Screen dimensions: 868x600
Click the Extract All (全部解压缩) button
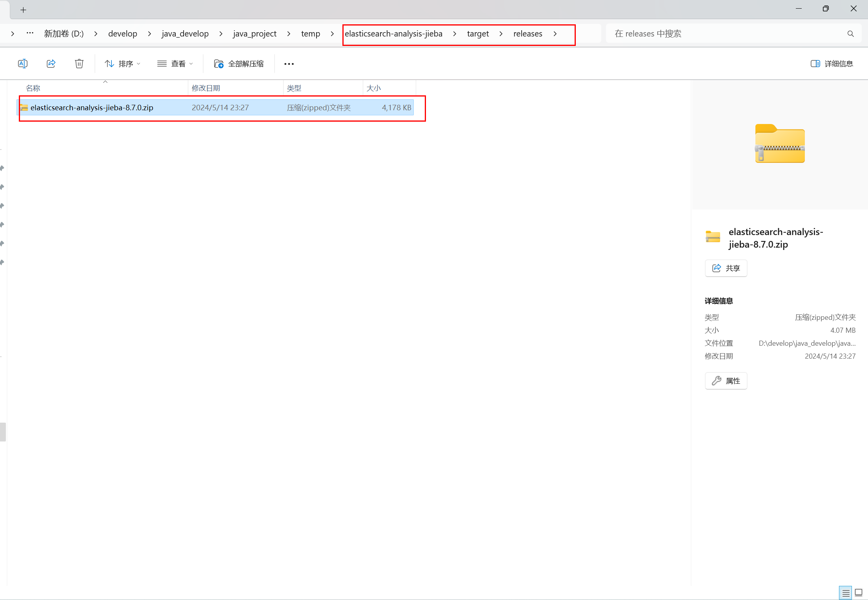coord(239,64)
